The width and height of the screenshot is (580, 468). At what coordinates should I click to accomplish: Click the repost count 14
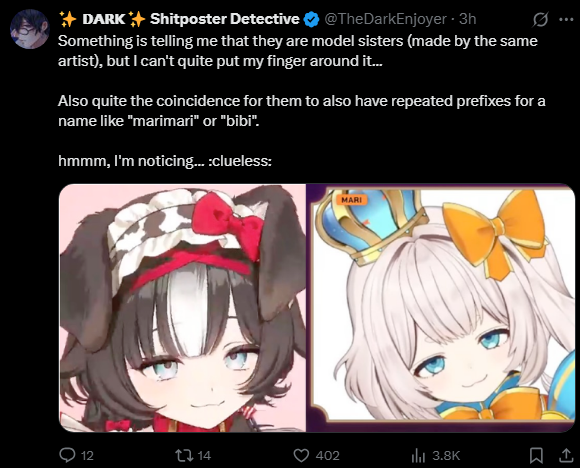pyautogui.click(x=204, y=455)
